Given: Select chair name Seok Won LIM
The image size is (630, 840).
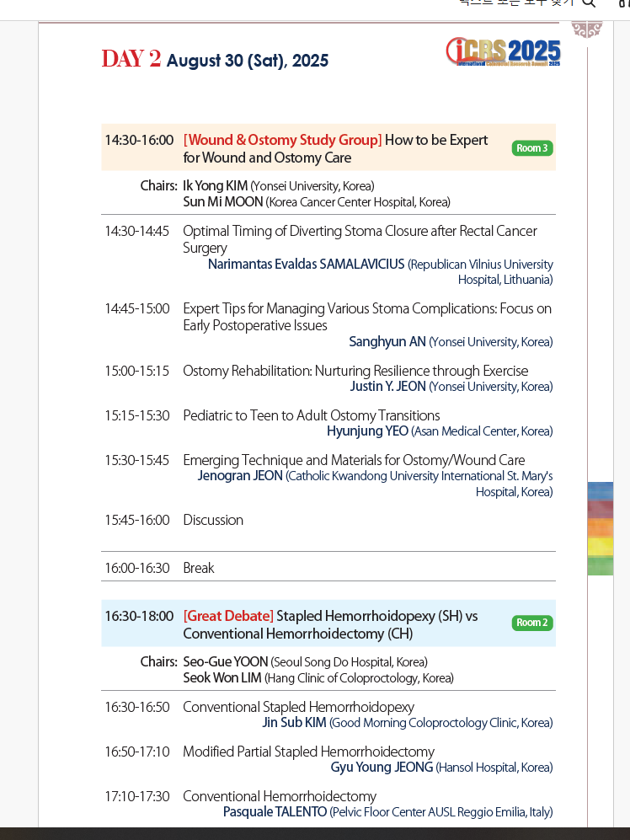Looking at the screenshot, I should pyautogui.click(x=222, y=678).
